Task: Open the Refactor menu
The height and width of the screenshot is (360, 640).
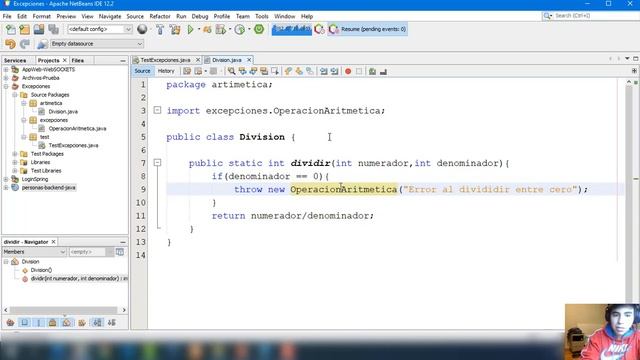Action: pyautogui.click(x=160, y=16)
